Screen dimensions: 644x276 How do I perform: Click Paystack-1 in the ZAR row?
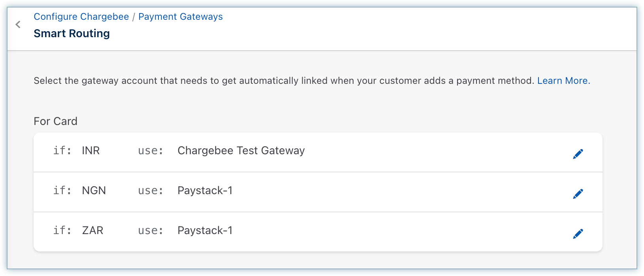point(205,231)
